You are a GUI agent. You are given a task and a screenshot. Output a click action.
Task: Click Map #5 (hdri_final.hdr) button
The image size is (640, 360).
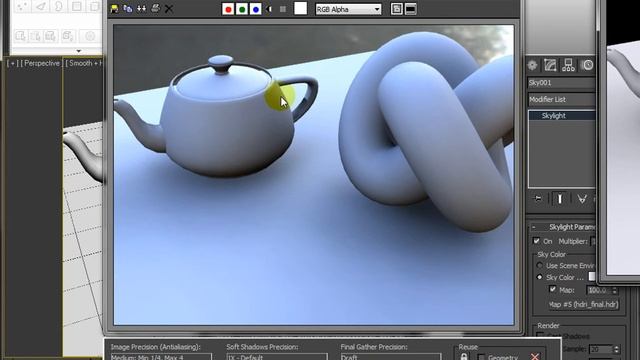coord(583,305)
